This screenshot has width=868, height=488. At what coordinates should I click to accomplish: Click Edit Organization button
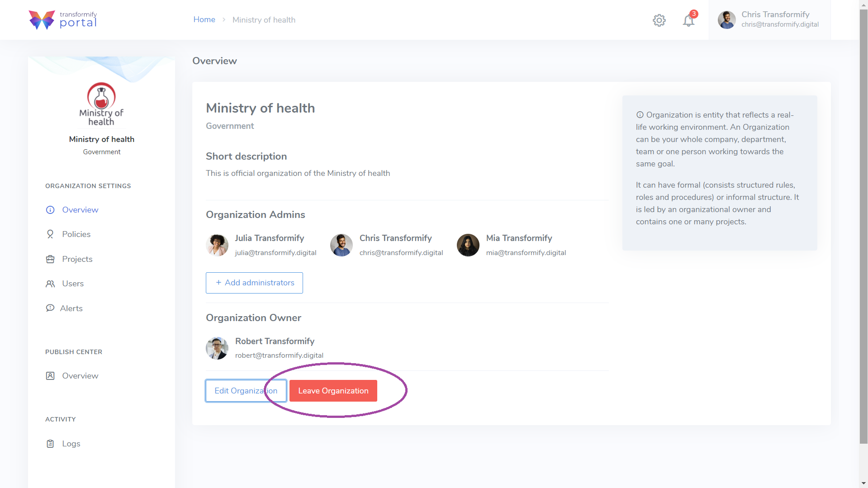246,391
